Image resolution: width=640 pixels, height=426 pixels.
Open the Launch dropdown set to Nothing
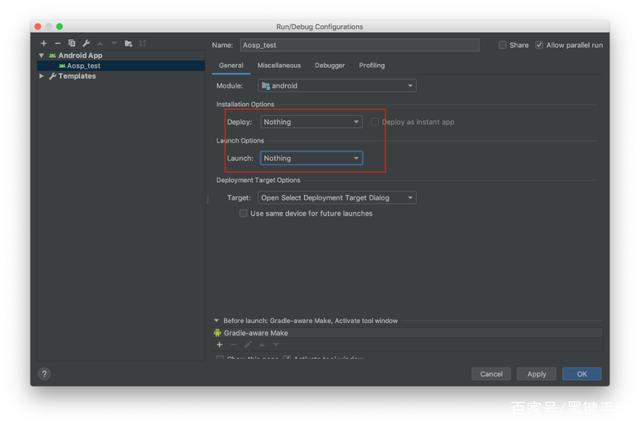coord(311,158)
